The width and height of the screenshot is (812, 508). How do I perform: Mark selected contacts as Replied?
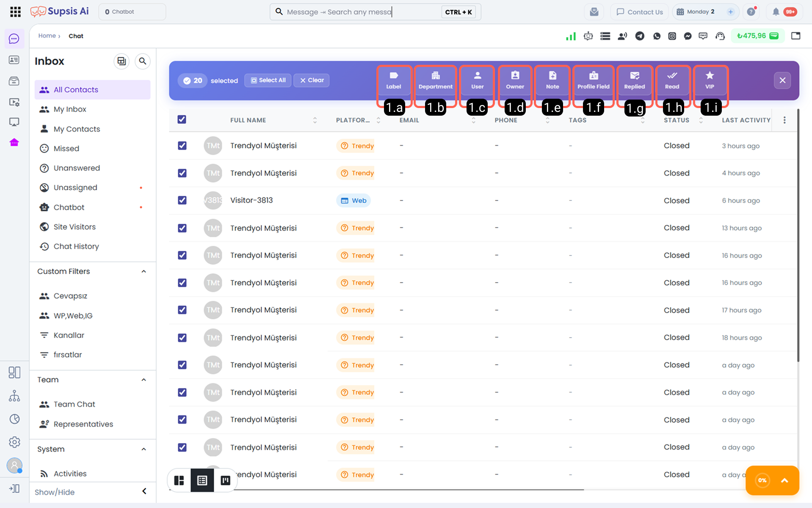[634, 81]
